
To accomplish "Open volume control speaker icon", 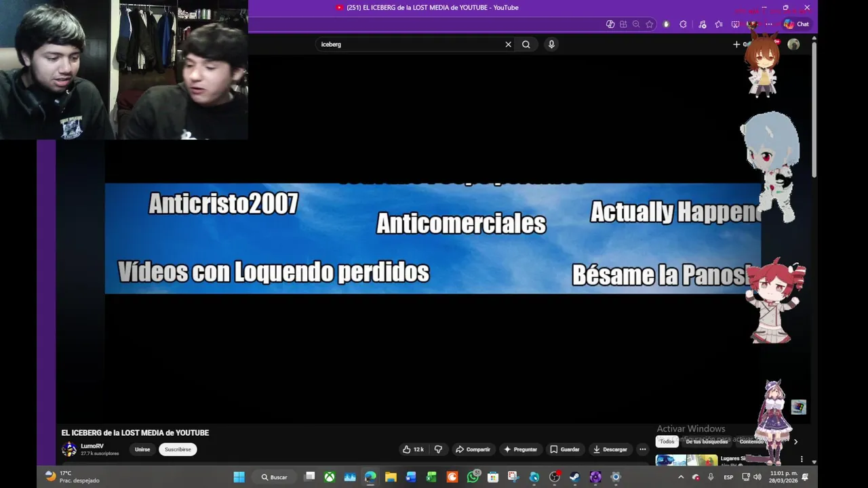I will [758, 477].
